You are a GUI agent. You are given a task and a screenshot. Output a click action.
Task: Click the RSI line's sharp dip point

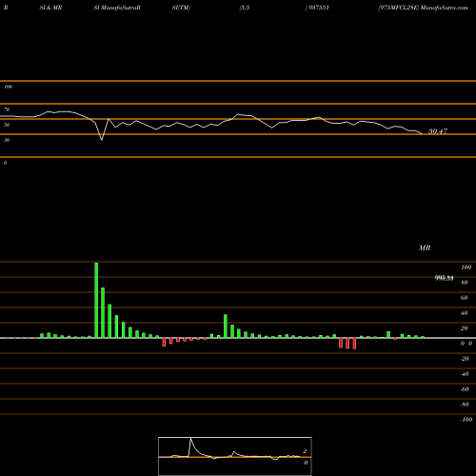pyautogui.click(x=102, y=140)
